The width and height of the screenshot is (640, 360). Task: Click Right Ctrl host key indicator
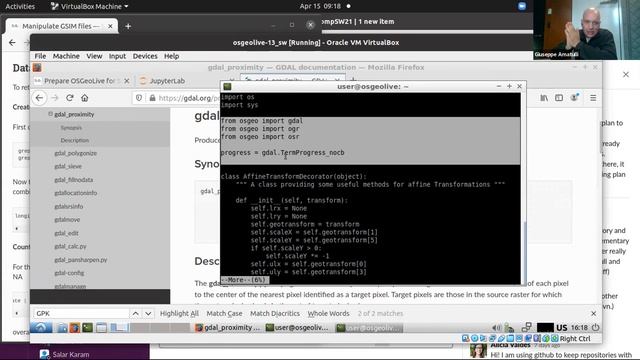pyautogui.click(x=575, y=338)
